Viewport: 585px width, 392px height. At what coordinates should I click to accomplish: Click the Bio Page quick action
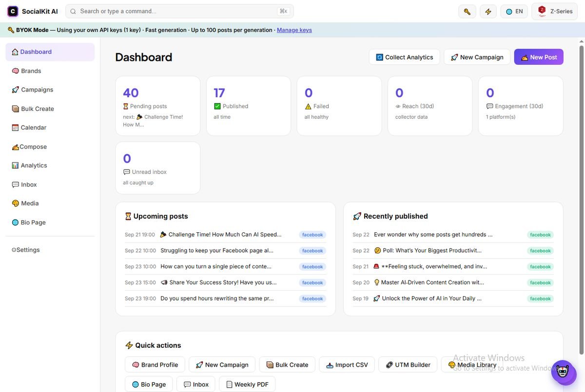click(149, 384)
